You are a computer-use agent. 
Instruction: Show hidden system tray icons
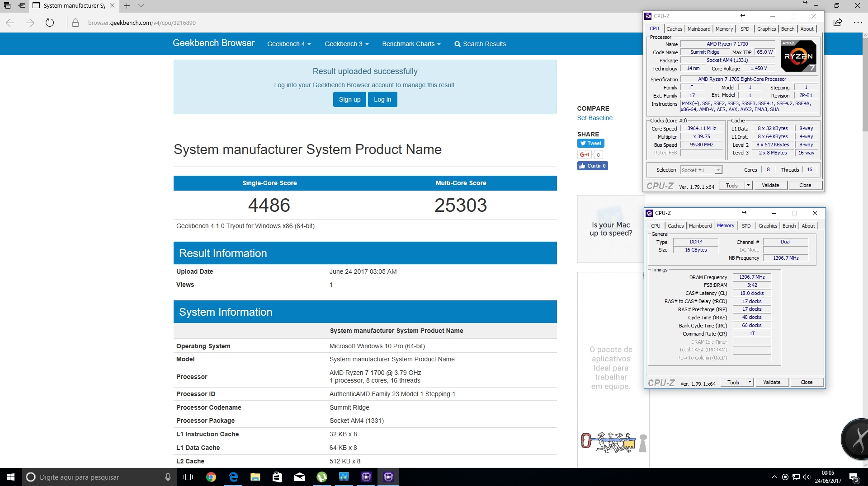tap(774, 477)
